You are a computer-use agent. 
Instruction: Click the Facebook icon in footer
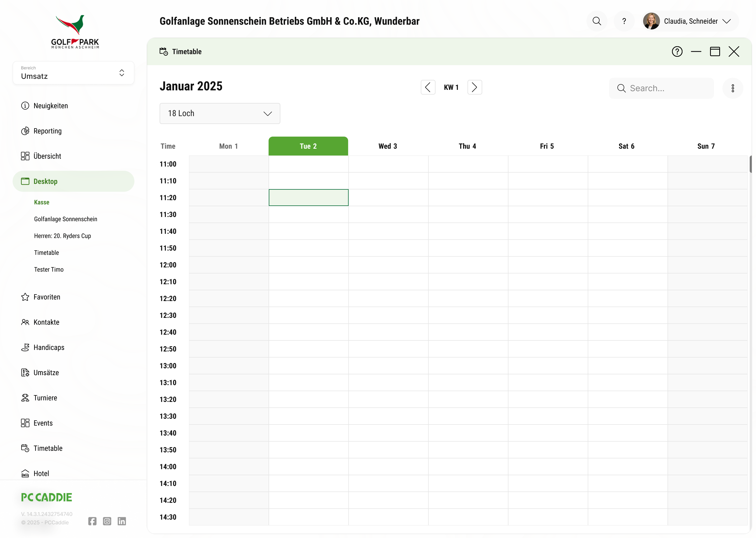(92, 521)
